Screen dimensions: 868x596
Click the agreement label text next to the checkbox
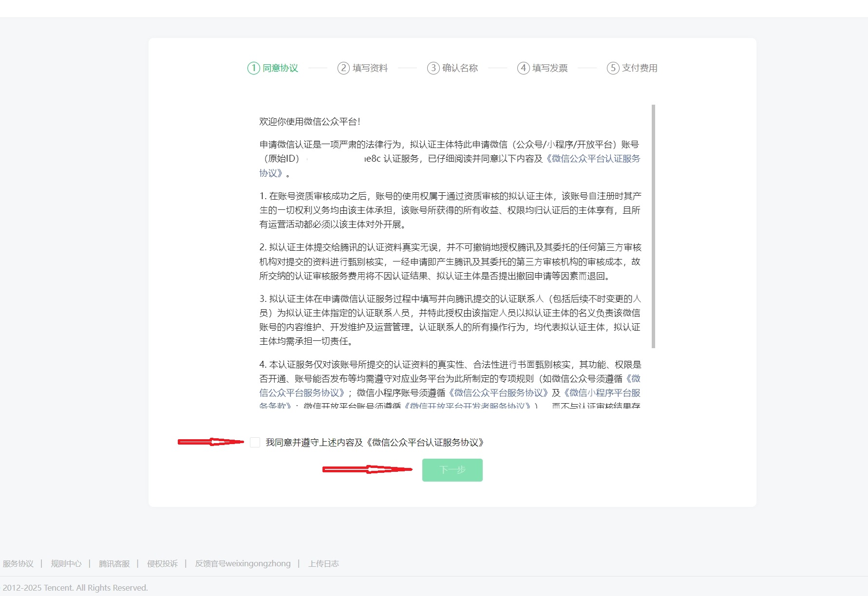pyautogui.click(x=375, y=442)
